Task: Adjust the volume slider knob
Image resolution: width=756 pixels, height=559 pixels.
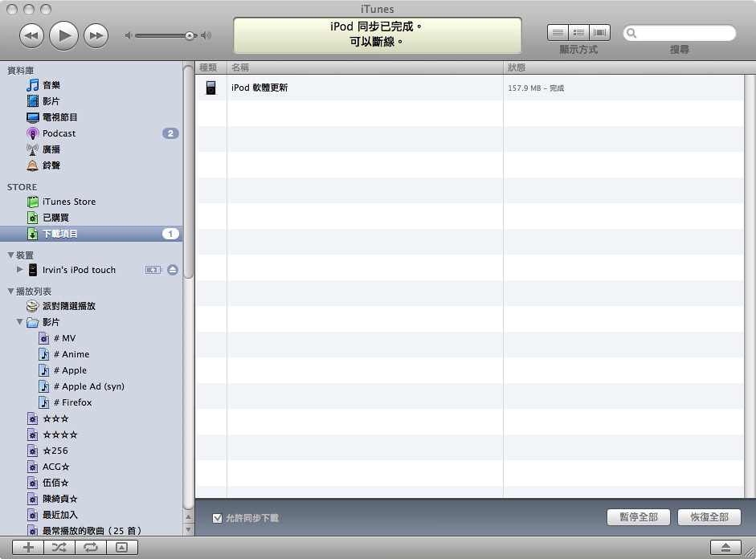Action: click(x=190, y=35)
